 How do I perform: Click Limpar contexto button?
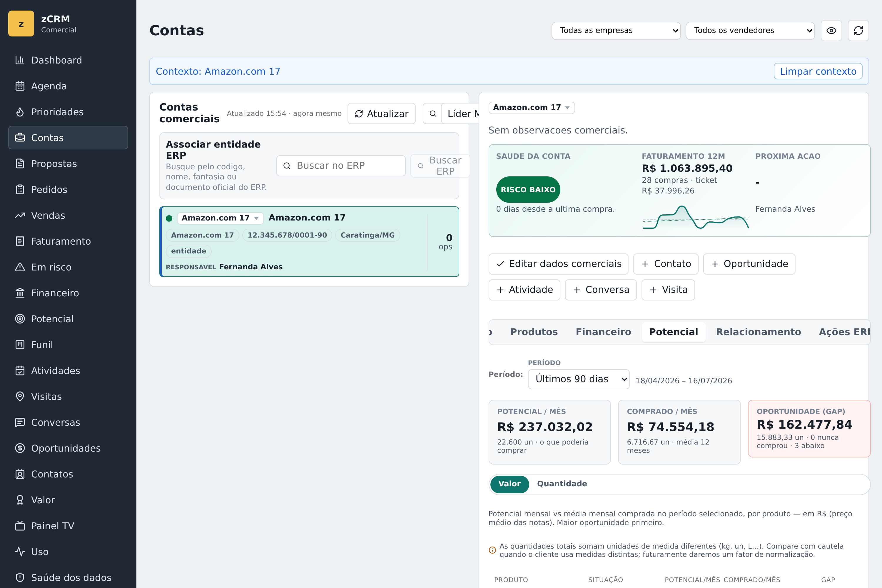pos(818,71)
